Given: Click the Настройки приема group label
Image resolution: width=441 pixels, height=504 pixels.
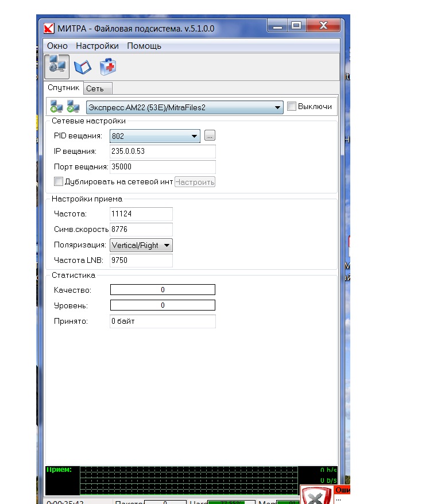Looking at the screenshot, I should pyautogui.click(x=87, y=199).
